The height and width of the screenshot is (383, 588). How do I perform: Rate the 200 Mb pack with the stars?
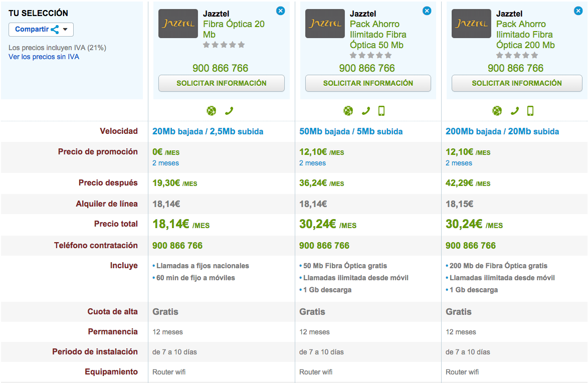click(x=517, y=55)
